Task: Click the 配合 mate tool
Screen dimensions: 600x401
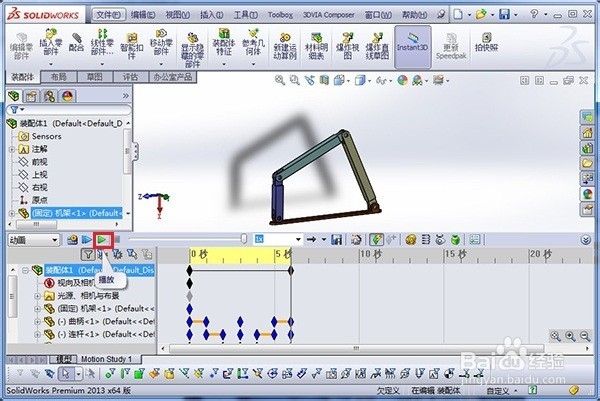Action: 77,42
